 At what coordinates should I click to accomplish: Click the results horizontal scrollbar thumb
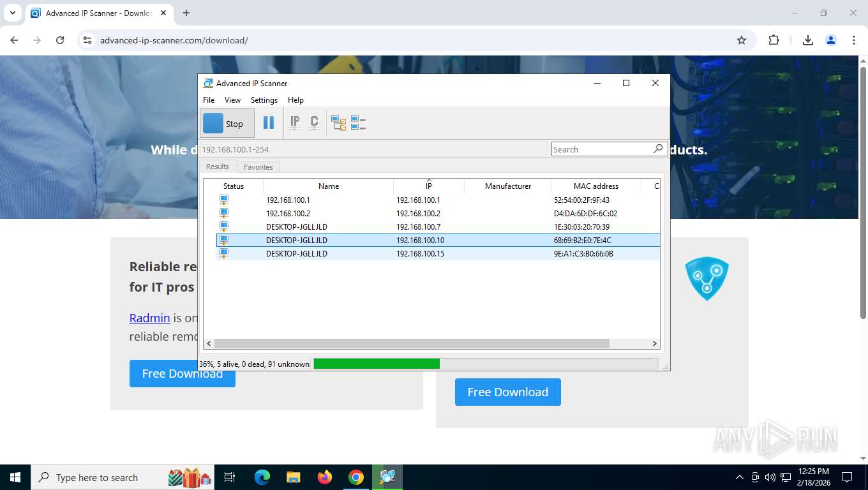[412, 344]
